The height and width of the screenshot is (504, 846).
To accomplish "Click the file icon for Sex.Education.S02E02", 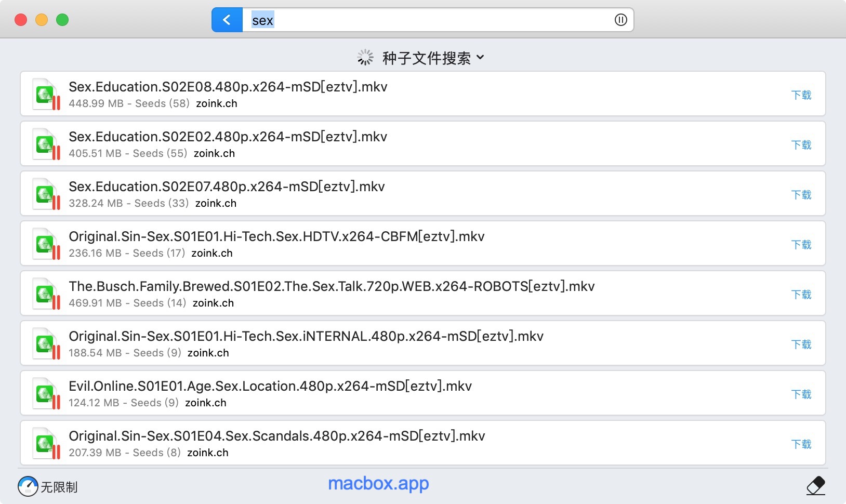I will [46, 144].
